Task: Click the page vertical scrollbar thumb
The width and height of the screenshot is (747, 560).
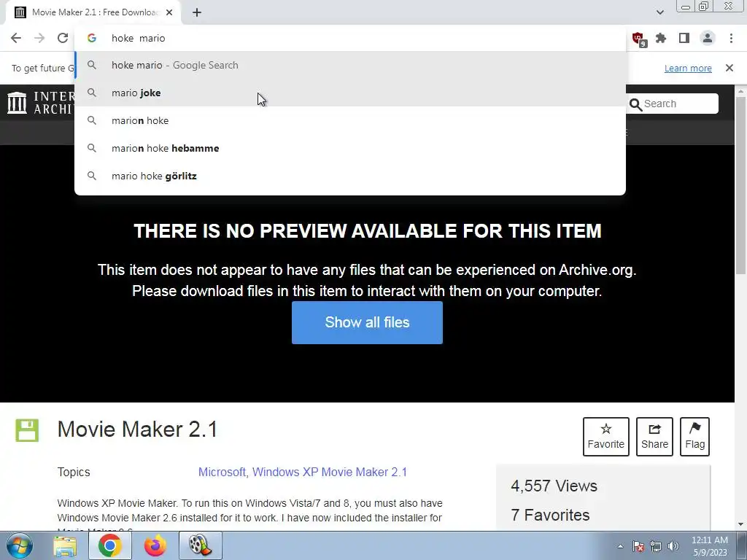Action: coord(741,186)
